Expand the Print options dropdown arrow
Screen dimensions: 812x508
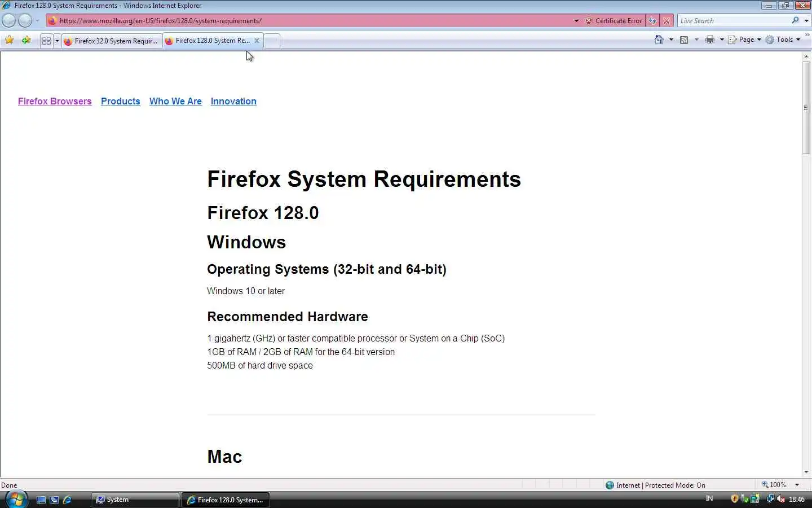coord(722,40)
